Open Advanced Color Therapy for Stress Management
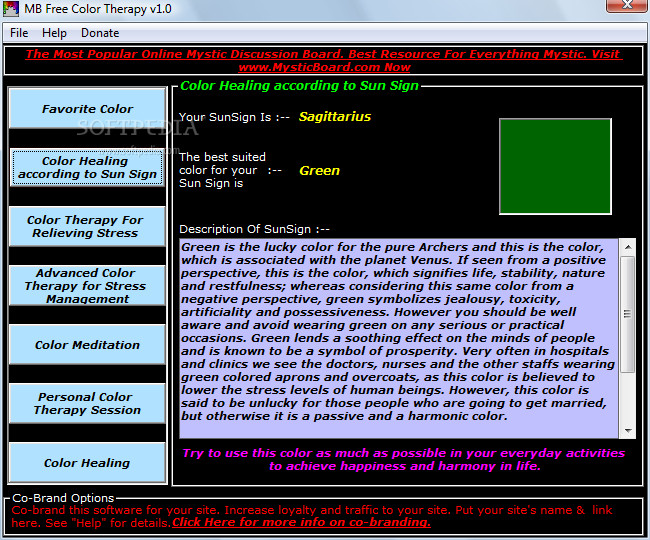 pos(87,286)
